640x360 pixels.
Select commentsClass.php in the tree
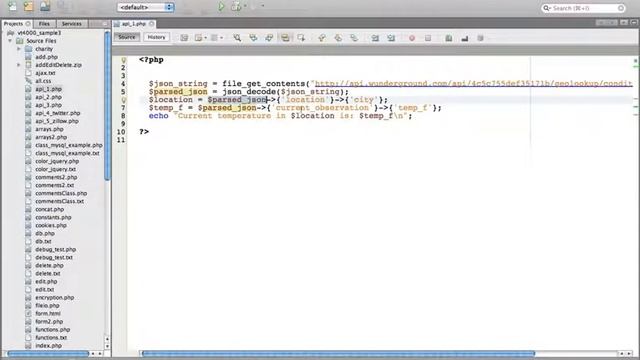(x=61, y=193)
